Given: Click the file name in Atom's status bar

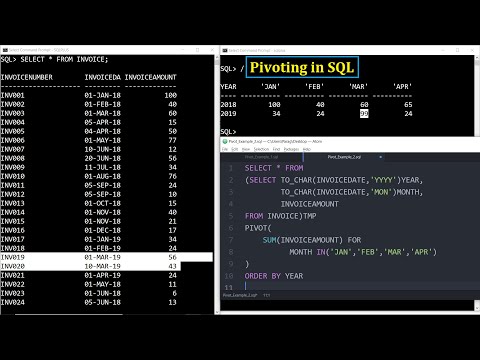Looking at the screenshot, I should (x=240, y=295).
